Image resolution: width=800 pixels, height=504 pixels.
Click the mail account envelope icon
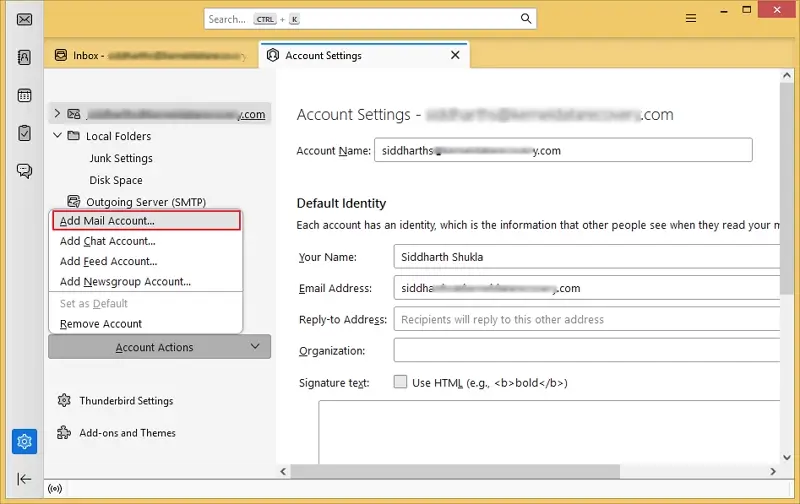(74, 114)
